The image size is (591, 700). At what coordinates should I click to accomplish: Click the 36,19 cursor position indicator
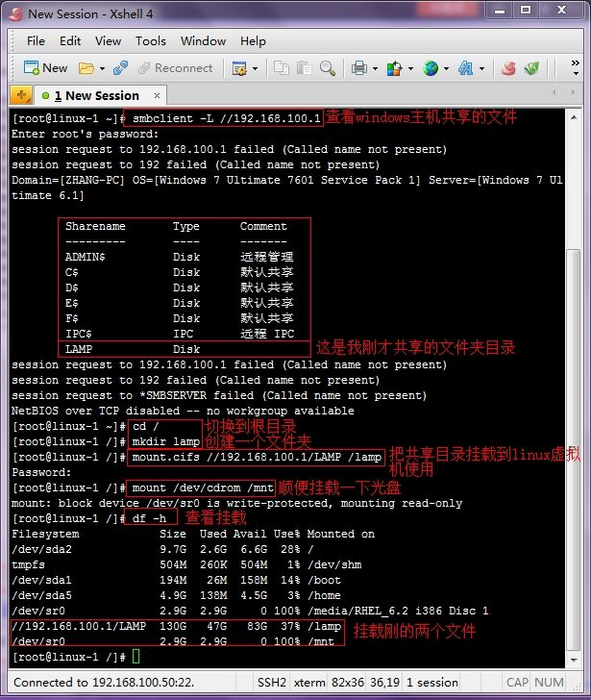click(x=384, y=682)
